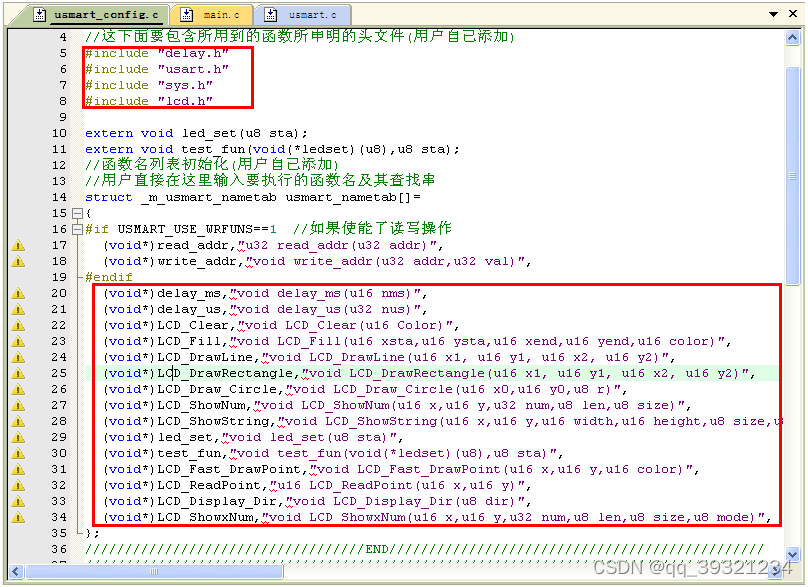Viewport: 808px width, 587px height.
Task: Click the file icon on usmart.c tab
Action: (x=271, y=15)
